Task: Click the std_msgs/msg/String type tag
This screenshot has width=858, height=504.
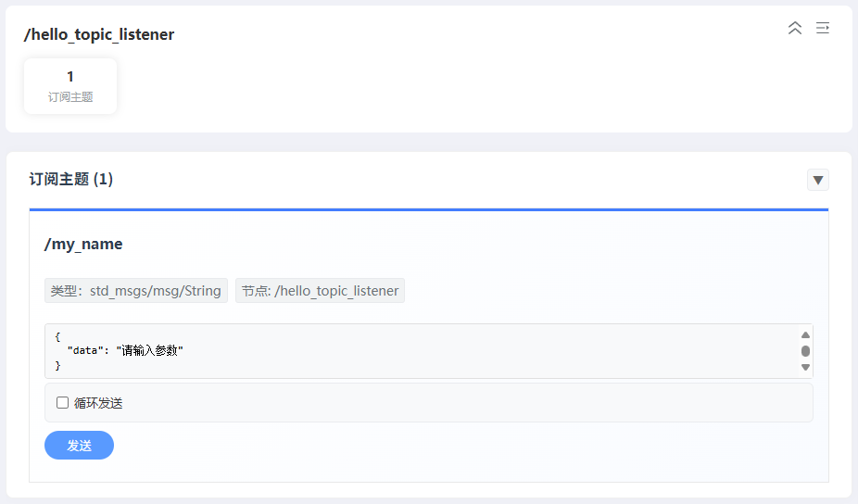Action: click(136, 291)
